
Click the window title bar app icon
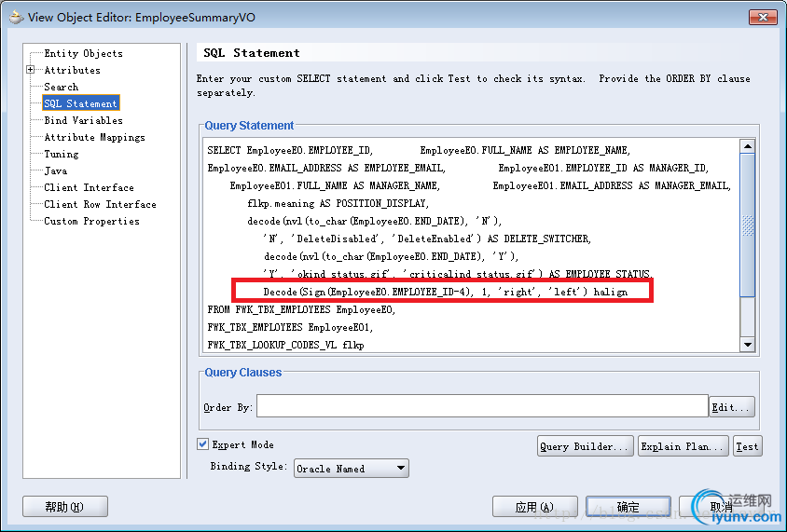click(x=16, y=18)
